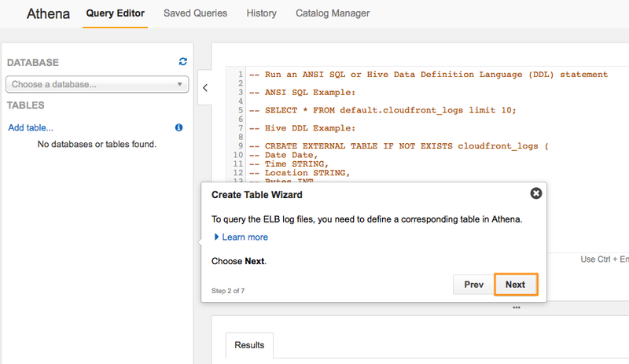Viewport: 629px width, 364px height.
Task: Click the Add table... link
Action: [31, 127]
